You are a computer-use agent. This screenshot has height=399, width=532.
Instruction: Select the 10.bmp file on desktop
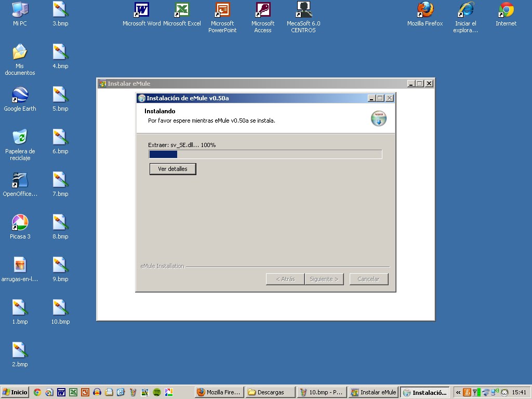[x=60, y=312]
